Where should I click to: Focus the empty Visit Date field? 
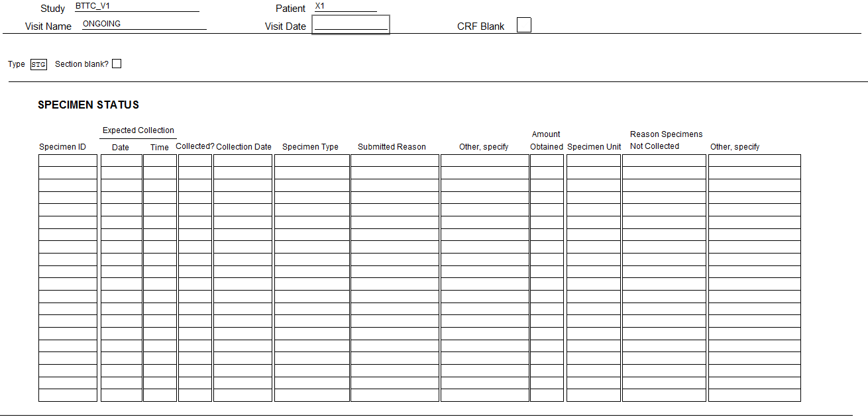pyautogui.click(x=351, y=25)
